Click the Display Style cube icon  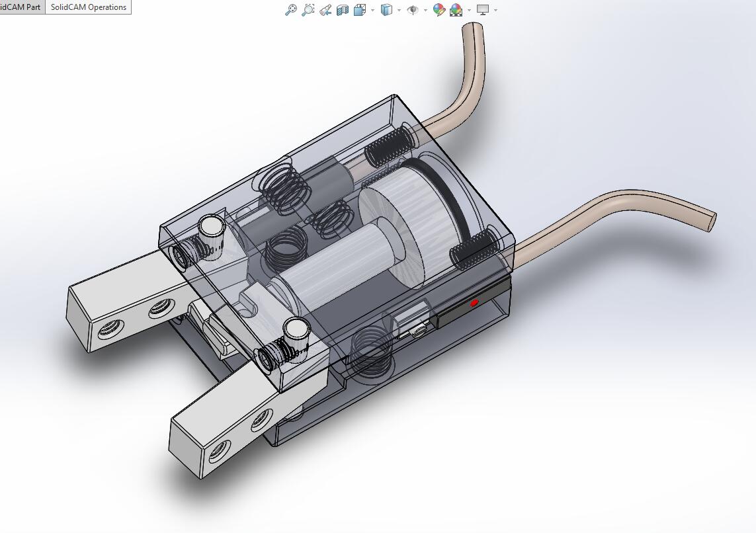(x=387, y=10)
